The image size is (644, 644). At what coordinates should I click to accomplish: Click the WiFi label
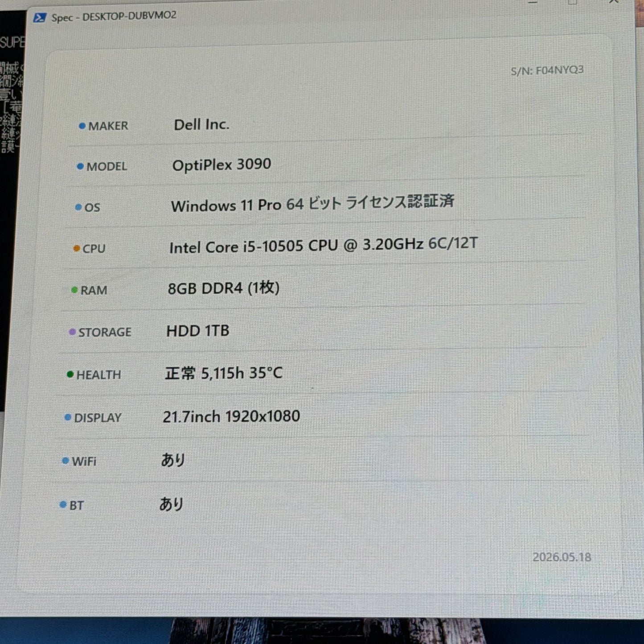point(84,462)
